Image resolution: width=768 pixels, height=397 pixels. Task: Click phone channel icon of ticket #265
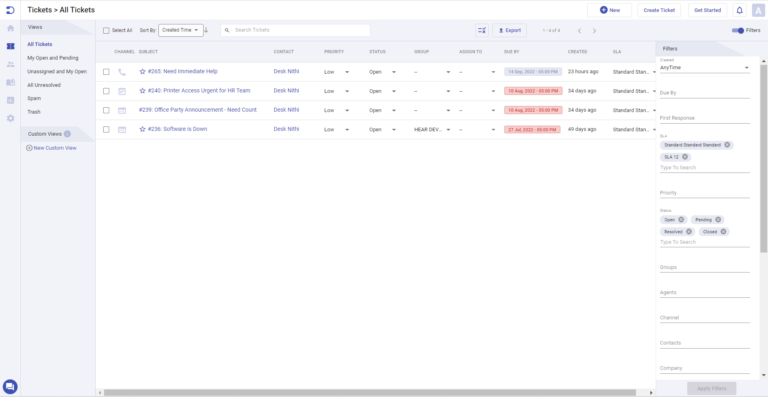coord(122,72)
